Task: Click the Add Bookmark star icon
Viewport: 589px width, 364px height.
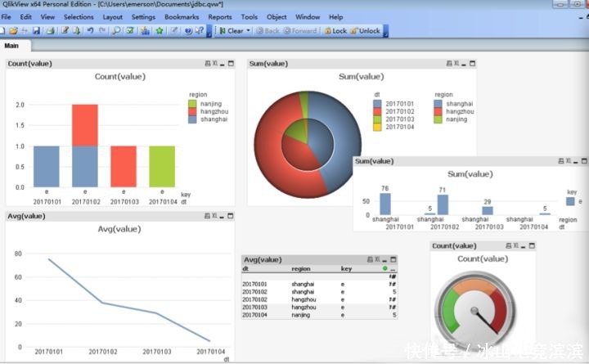Action: [x=160, y=31]
